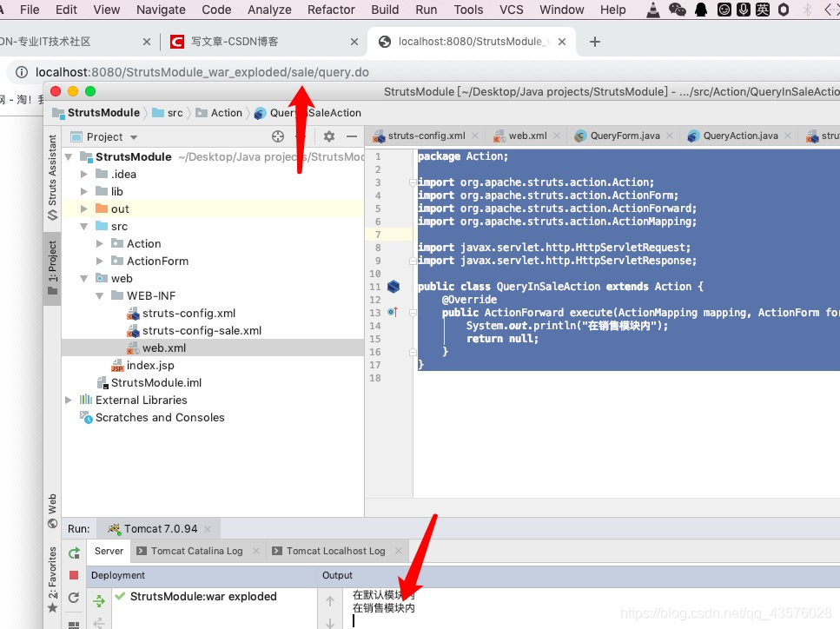Collapse the web folder
This screenshot has height=629, width=840.
[x=83, y=278]
